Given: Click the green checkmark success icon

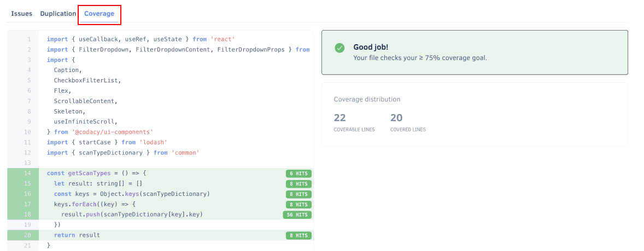Looking at the screenshot, I should tap(339, 48).
